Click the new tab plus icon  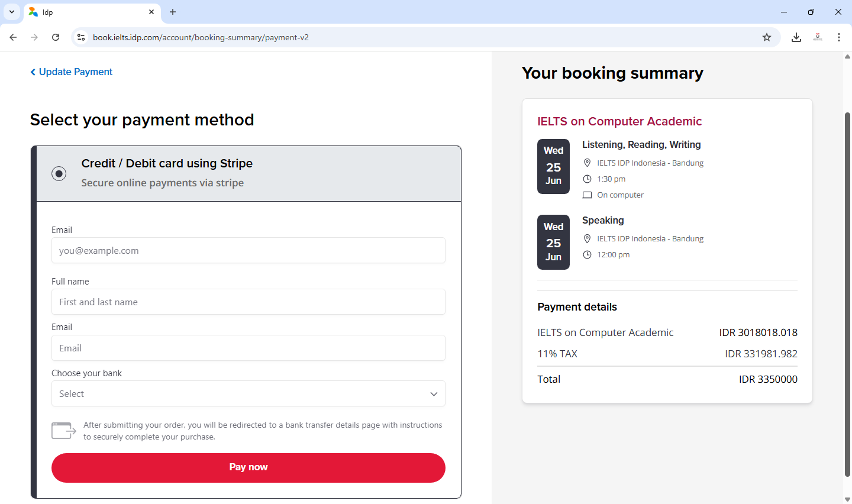coord(173,12)
